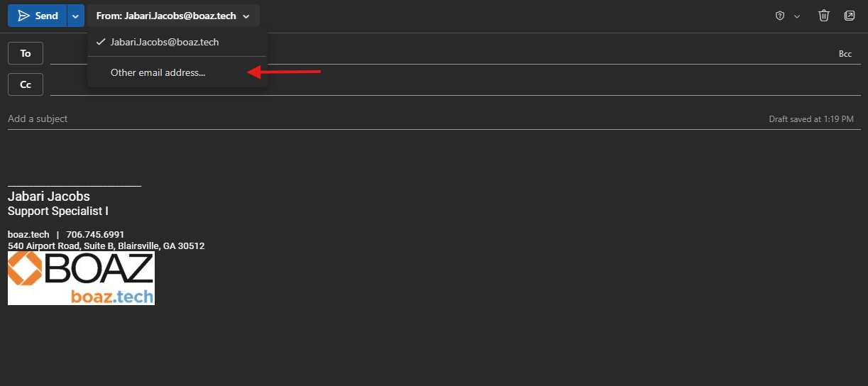Choose Other email address... menu item
The height and width of the screenshot is (386, 868).
pos(158,72)
